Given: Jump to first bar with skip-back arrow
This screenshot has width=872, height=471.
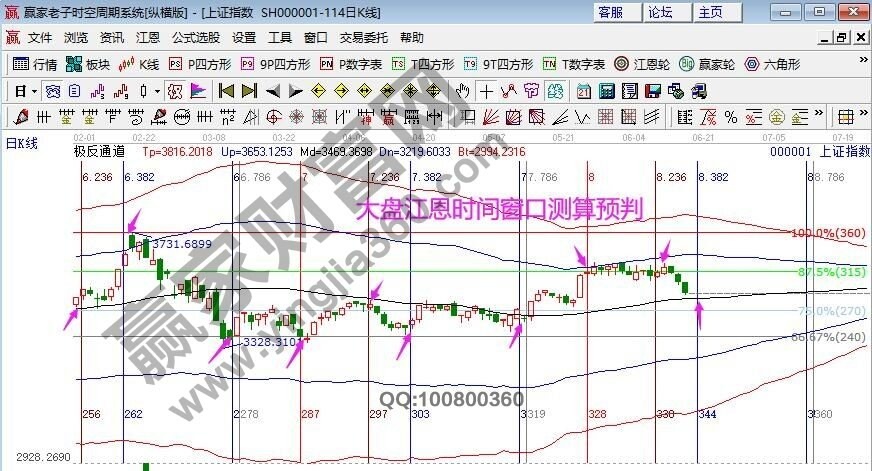Looking at the screenshot, I should pos(226,91).
